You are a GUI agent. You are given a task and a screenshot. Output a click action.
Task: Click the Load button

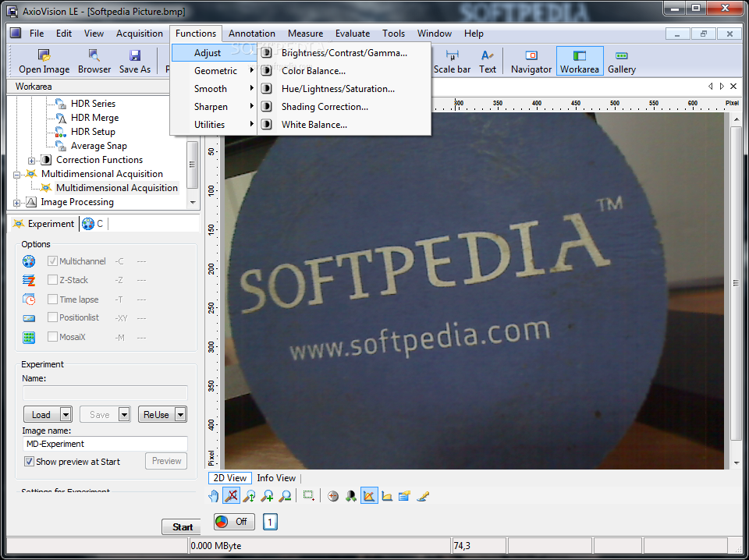coord(41,414)
